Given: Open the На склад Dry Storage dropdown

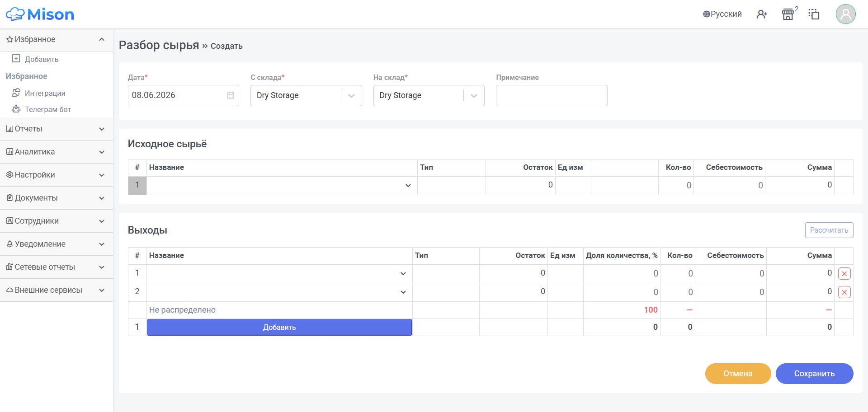Looking at the screenshot, I should coord(429,95).
